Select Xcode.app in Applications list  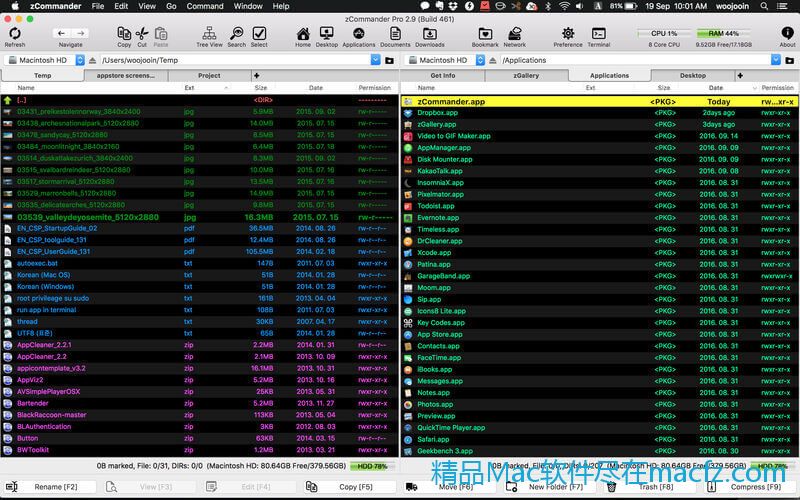pos(600,253)
